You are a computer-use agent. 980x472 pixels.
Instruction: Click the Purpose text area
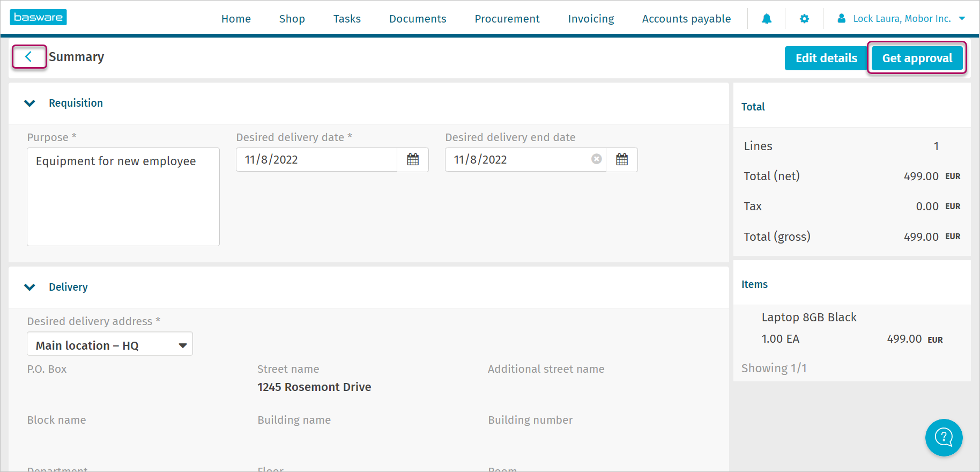click(123, 197)
